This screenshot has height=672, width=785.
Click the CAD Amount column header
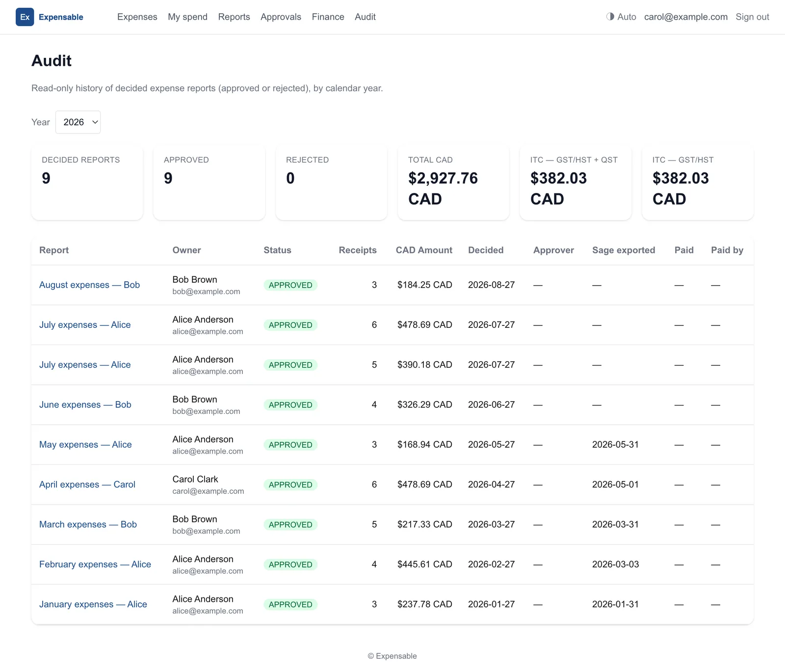click(x=424, y=250)
